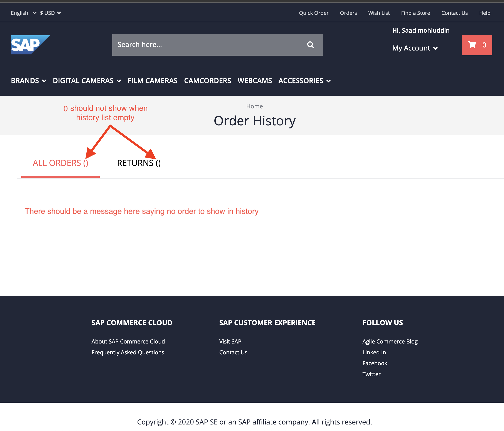Open the Twitter footer link

(371, 374)
